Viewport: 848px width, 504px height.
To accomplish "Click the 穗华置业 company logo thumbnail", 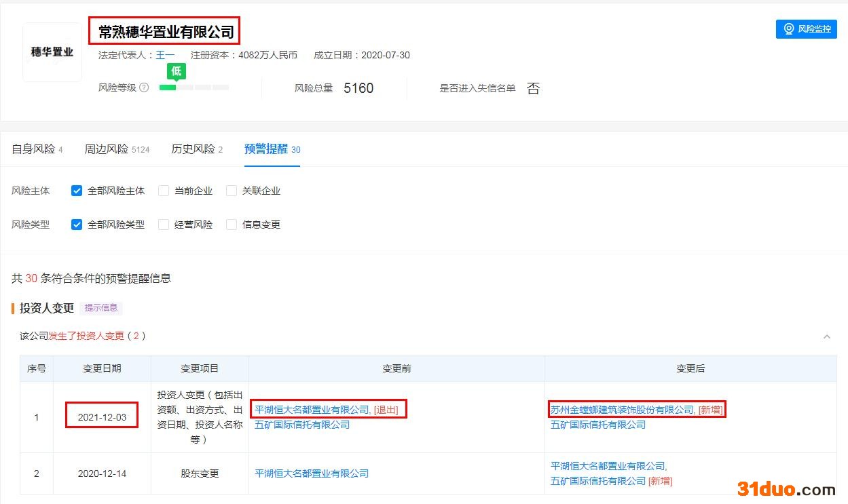I will 52,52.
